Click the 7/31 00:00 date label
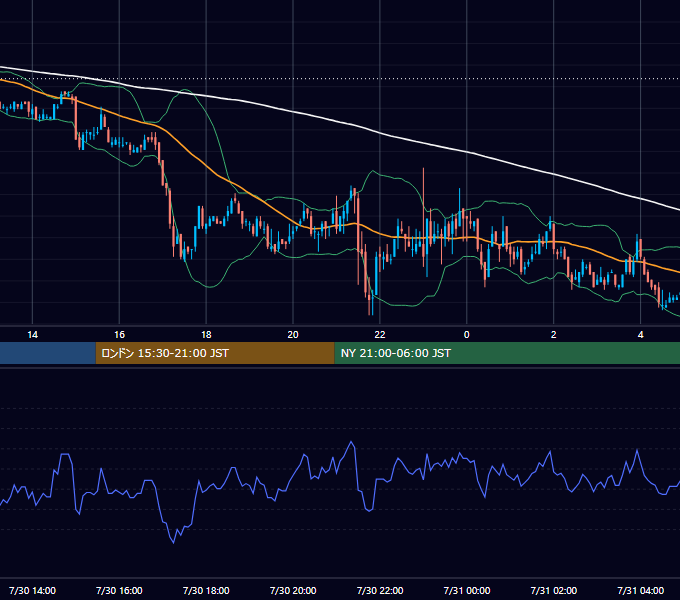Viewport: 680px width, 600px height. [467, 590]
